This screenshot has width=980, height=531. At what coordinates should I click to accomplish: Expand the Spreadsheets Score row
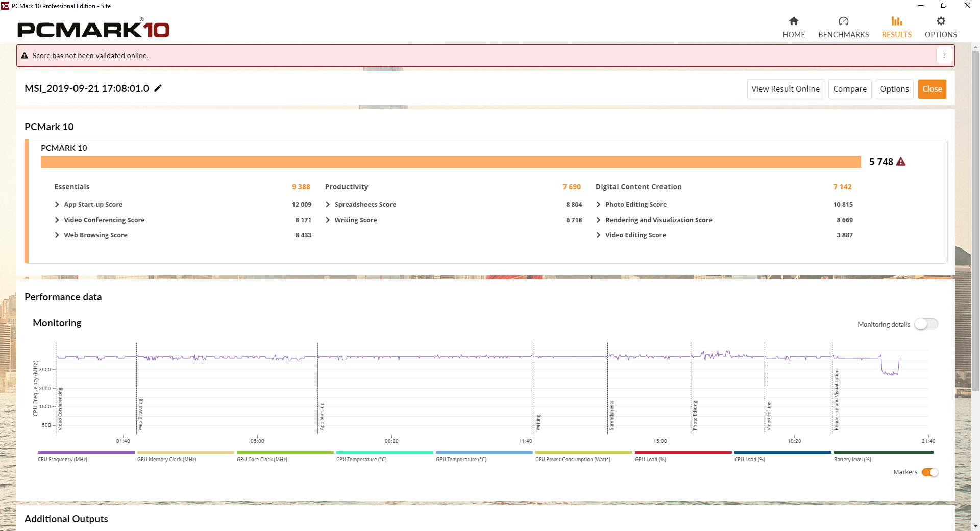click(328, 205)
